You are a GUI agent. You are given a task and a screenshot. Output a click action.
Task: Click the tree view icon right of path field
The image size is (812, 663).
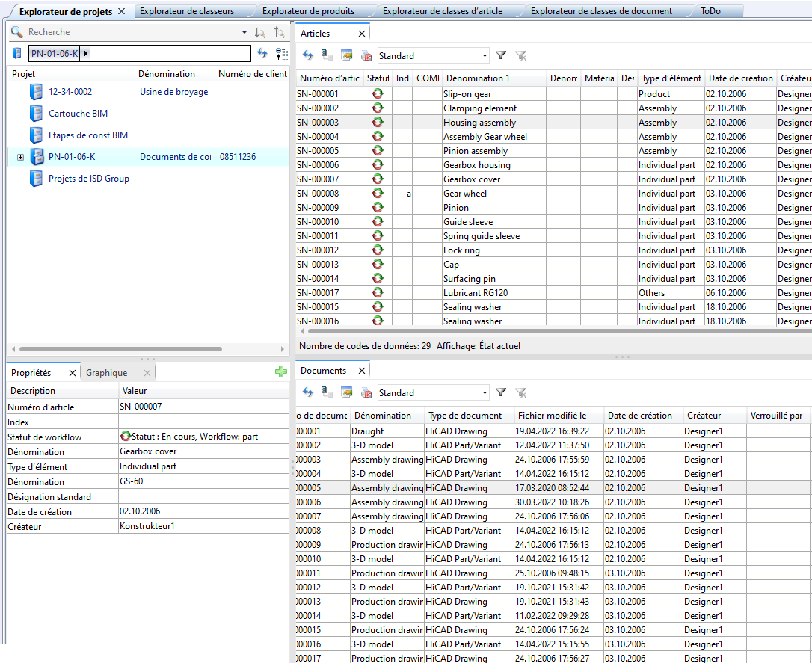[x=281, y=53]
